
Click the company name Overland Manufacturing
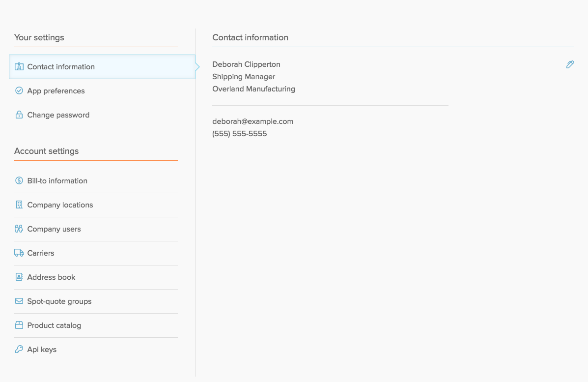253,89
